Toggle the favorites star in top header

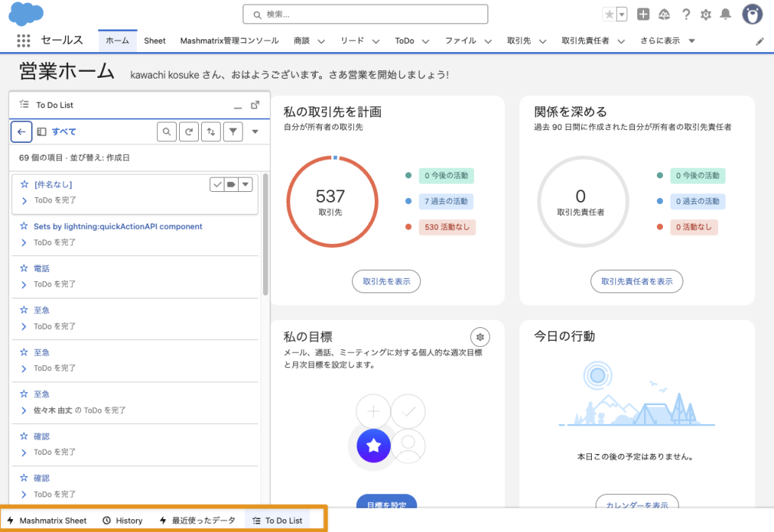[609, 14]
